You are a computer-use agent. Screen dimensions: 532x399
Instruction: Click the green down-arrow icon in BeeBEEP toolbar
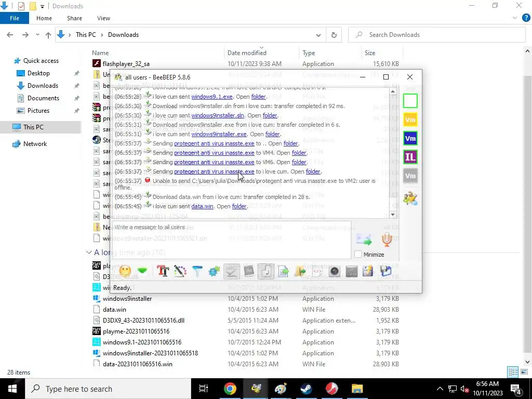coord(142,271)
